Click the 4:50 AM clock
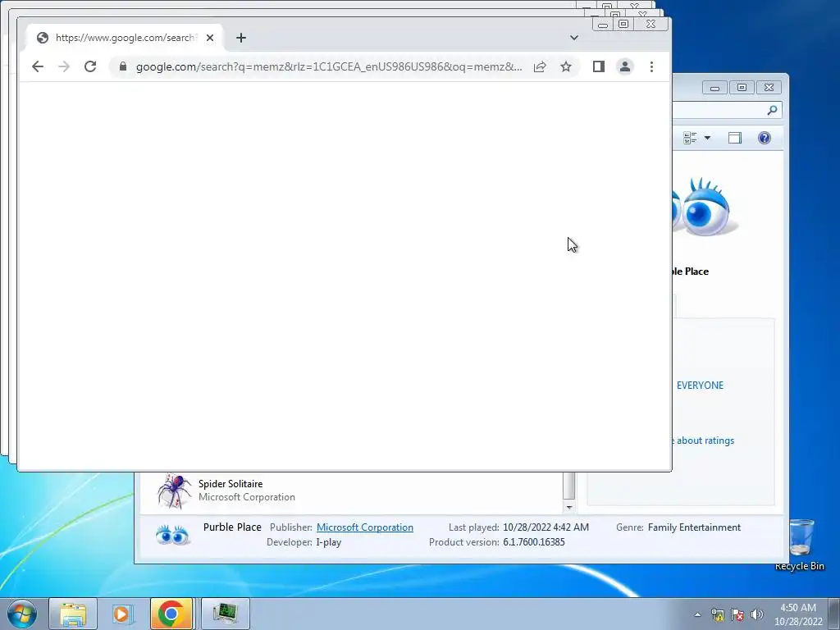The image size is (840, 630). (x=797, y=608)
